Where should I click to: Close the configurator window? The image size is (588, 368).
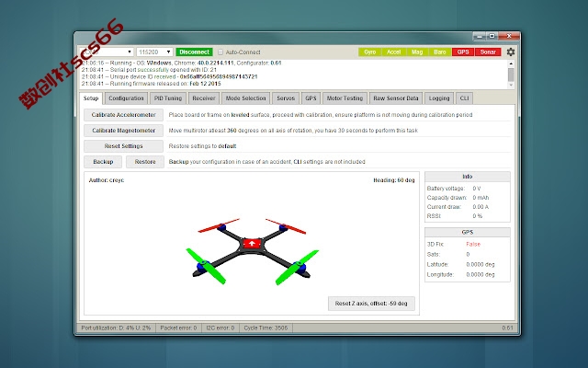point(509,36)
